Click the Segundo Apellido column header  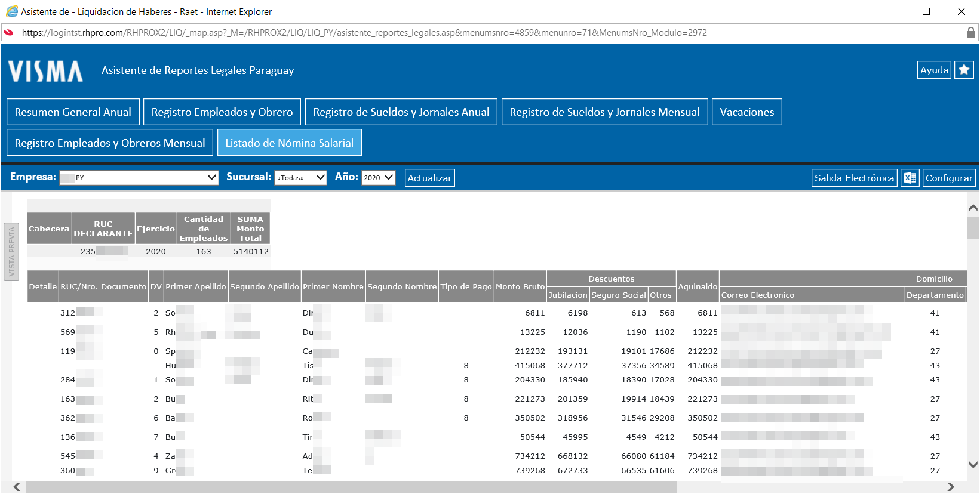pos(265,286)
